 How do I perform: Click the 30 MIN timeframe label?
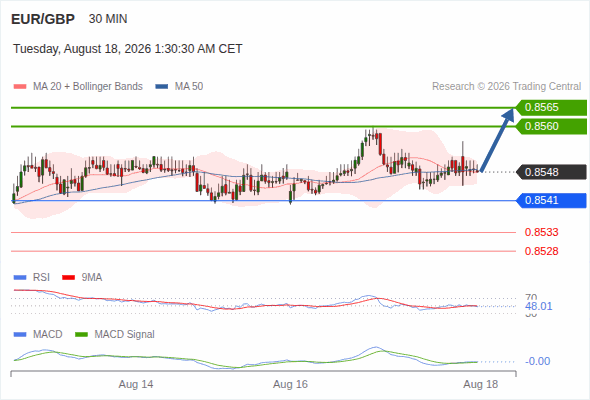tap(108, 19)
